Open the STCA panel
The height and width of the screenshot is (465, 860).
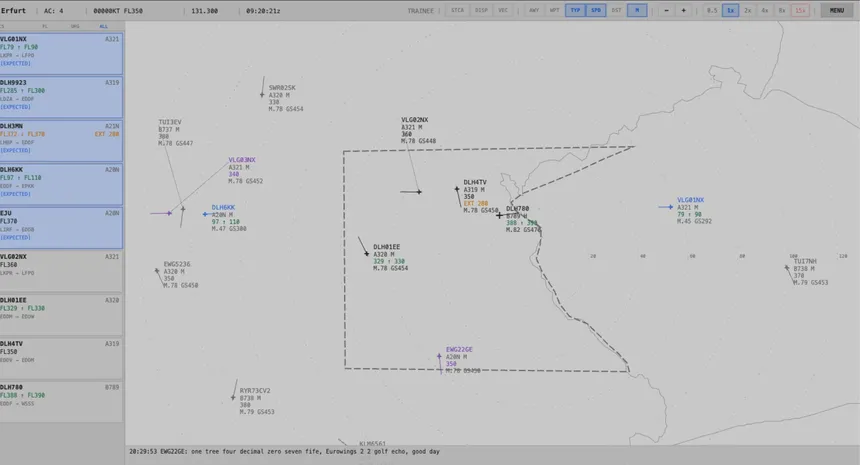click(x=458, y=10)
